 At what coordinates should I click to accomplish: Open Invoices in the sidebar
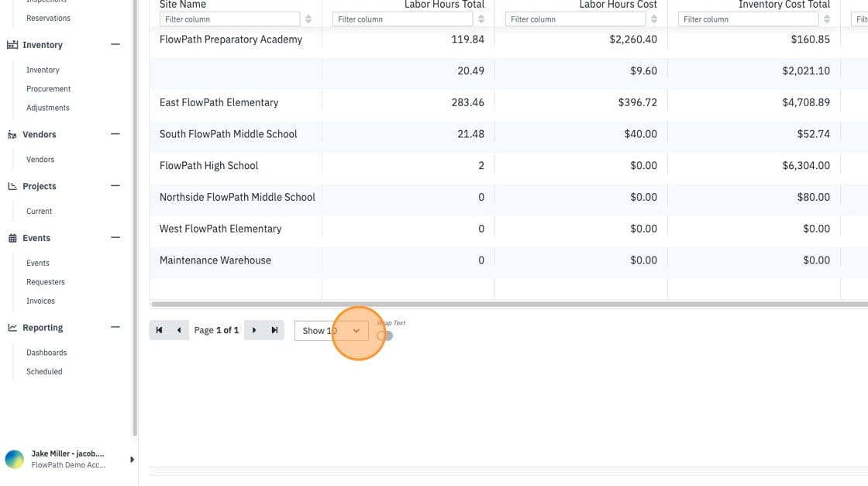click(40, 301)
